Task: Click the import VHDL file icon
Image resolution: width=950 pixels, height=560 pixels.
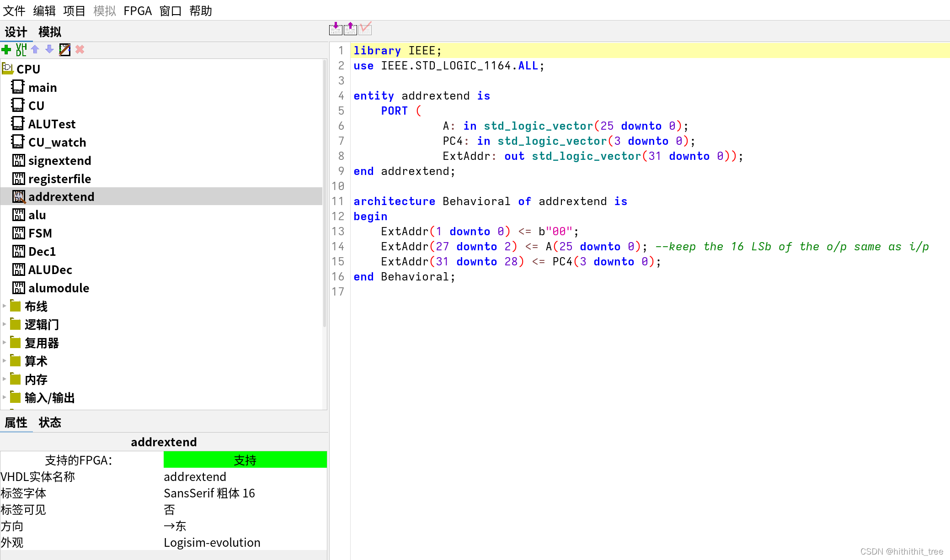Action: [336, 29]
